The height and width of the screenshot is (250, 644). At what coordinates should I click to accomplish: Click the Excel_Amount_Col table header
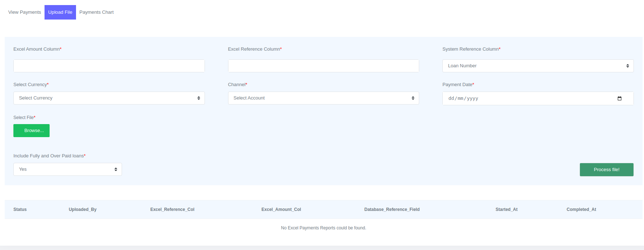(281, 209)
